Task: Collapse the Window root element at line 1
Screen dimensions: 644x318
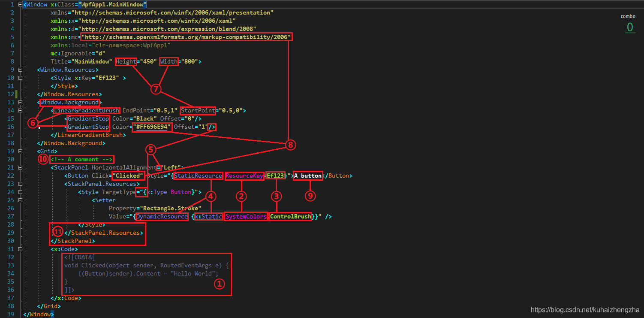Action: point(20,5)
